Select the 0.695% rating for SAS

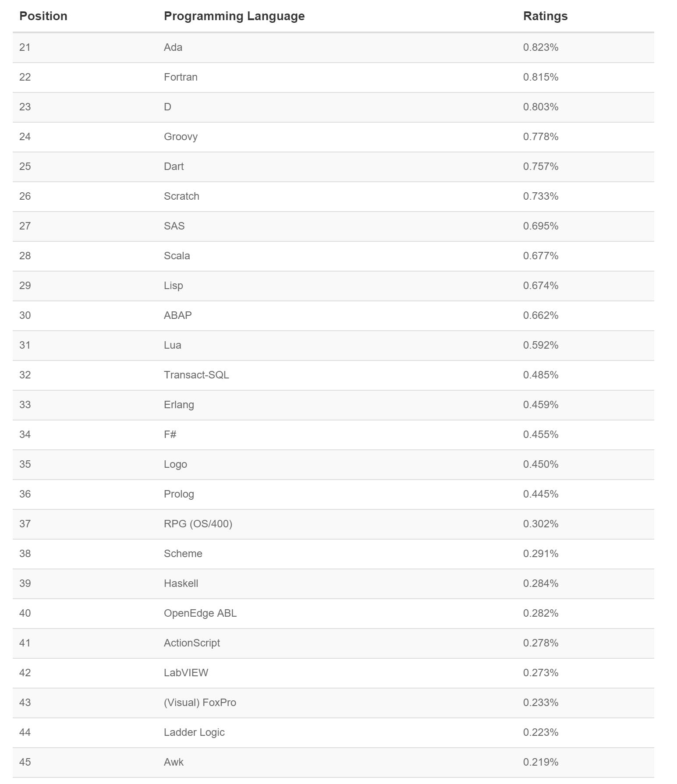click(540, 226)
